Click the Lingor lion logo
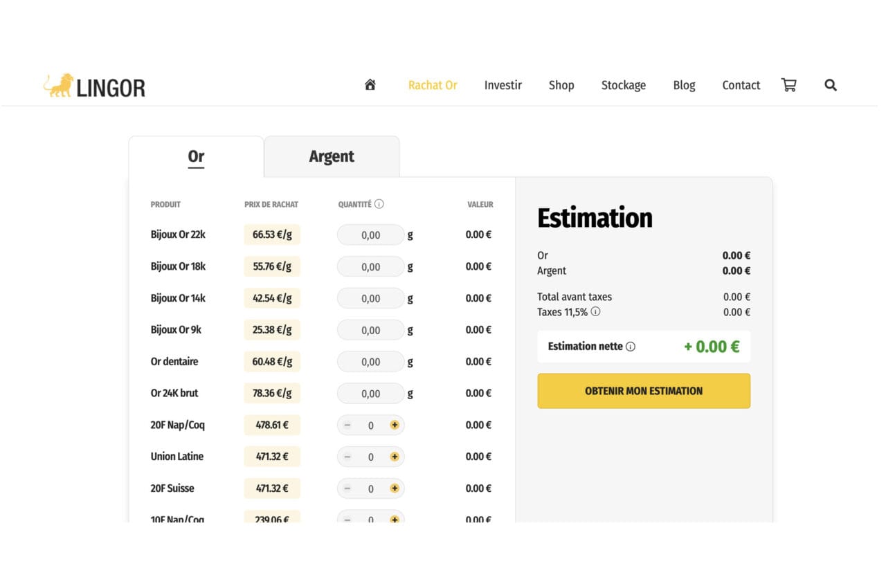 tap(94, 86)
